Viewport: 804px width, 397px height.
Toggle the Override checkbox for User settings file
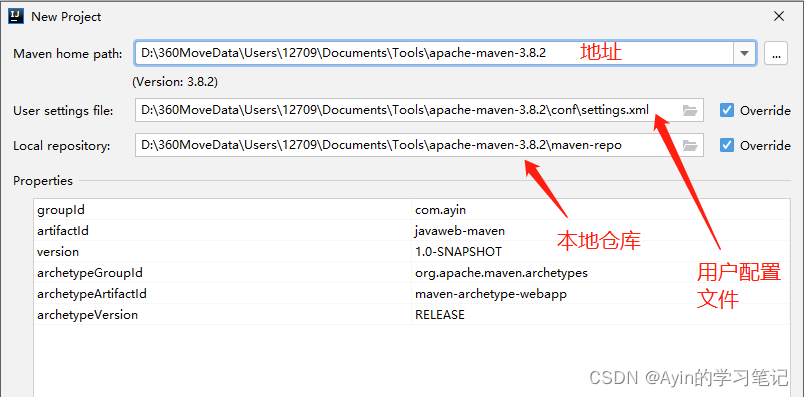pyautogui.click(x=727, y=110)
